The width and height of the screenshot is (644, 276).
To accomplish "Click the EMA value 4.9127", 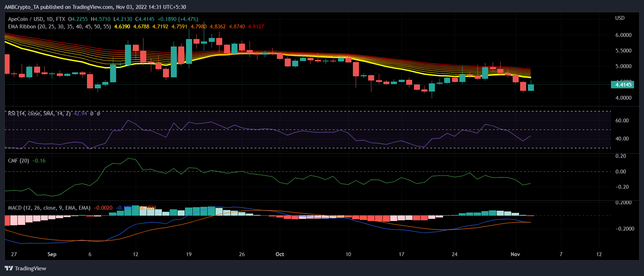I will click(256, 27).
